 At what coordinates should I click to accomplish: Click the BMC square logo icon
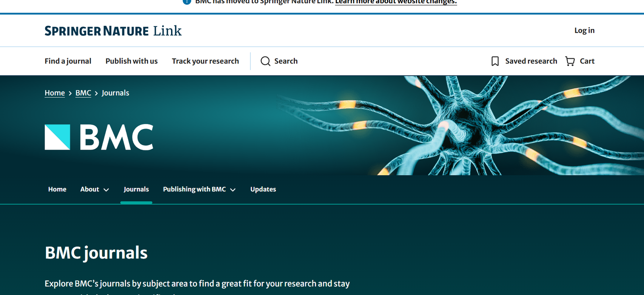(x=57, y=137)
